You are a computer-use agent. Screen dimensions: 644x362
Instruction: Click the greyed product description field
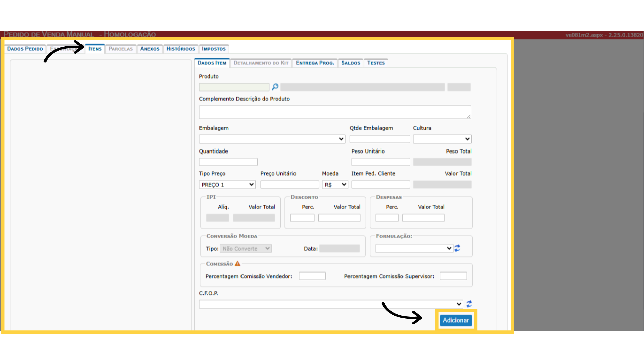click(363, 87)
